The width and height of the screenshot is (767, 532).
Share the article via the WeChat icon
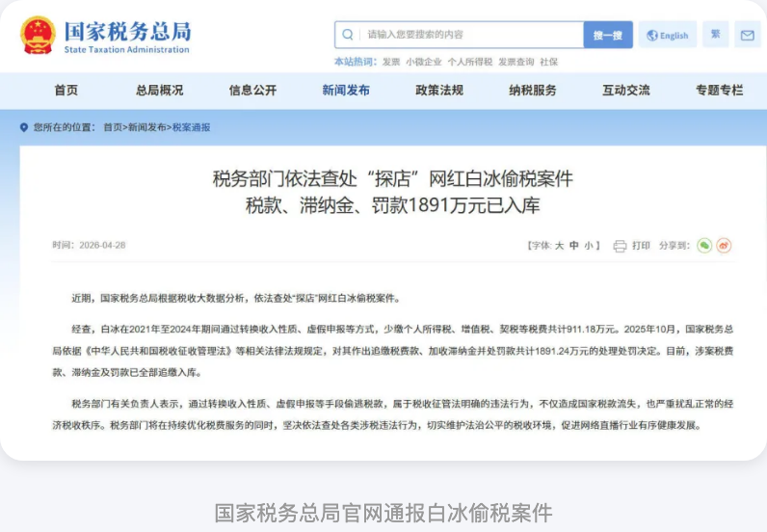click(704, 245)
